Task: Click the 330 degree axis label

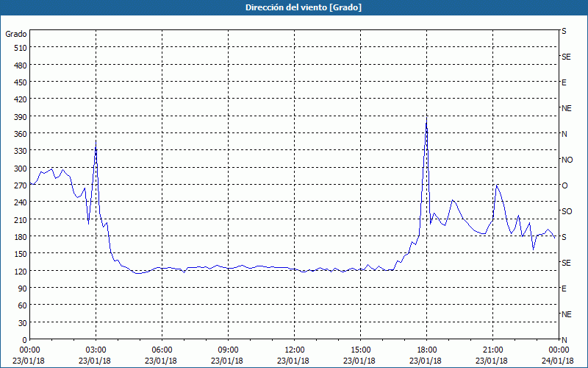Action: coord(21,151)
